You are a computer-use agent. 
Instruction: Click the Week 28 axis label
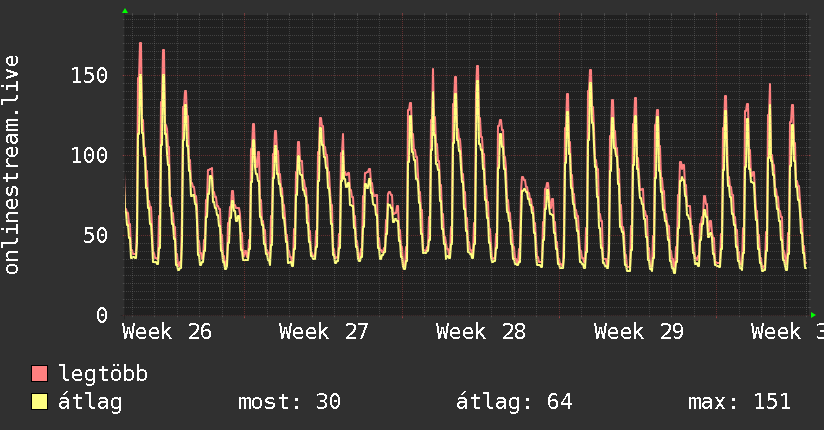coord(481,332)
